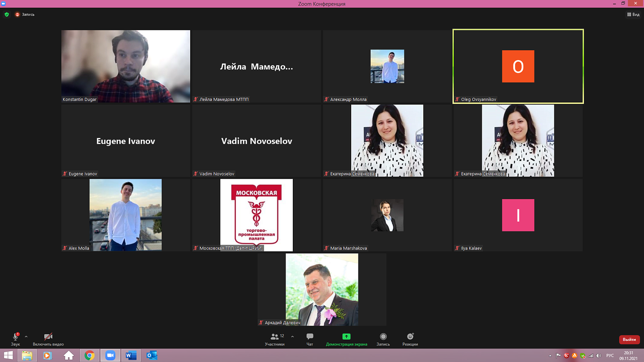Click the muted mic icon beside Лейла Мамедова МТПП
The height and width of the screenshot is (362, 644).
click(196, 99)
